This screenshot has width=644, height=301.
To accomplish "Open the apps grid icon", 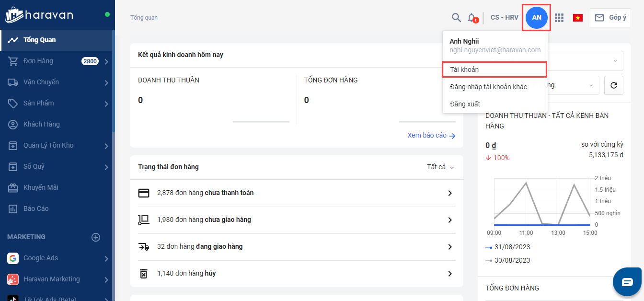I will (559, 18).
